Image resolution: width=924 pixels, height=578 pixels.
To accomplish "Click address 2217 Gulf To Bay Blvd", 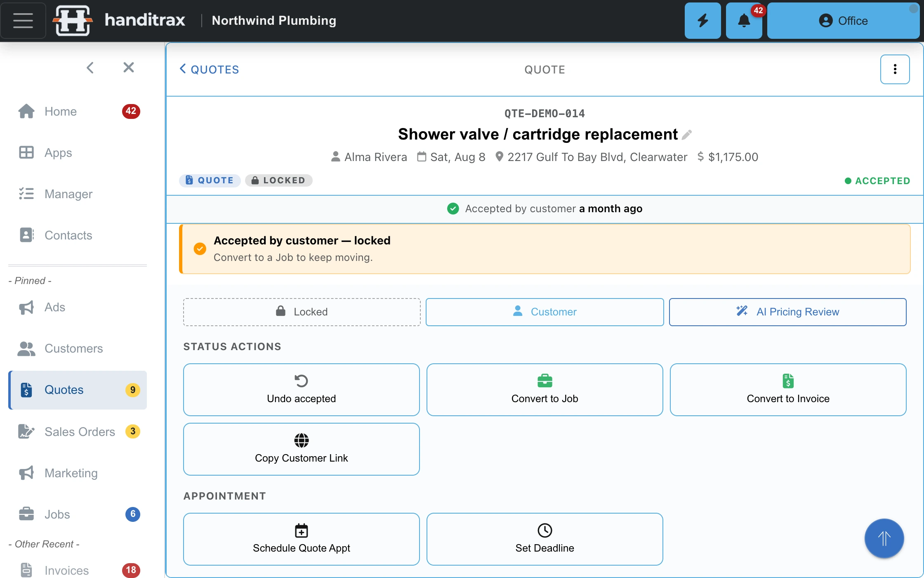I will click(597, 157).
